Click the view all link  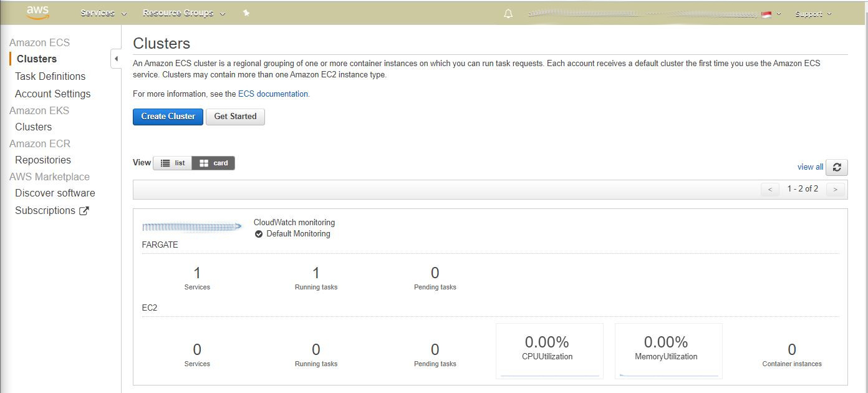tap(810, 167)
